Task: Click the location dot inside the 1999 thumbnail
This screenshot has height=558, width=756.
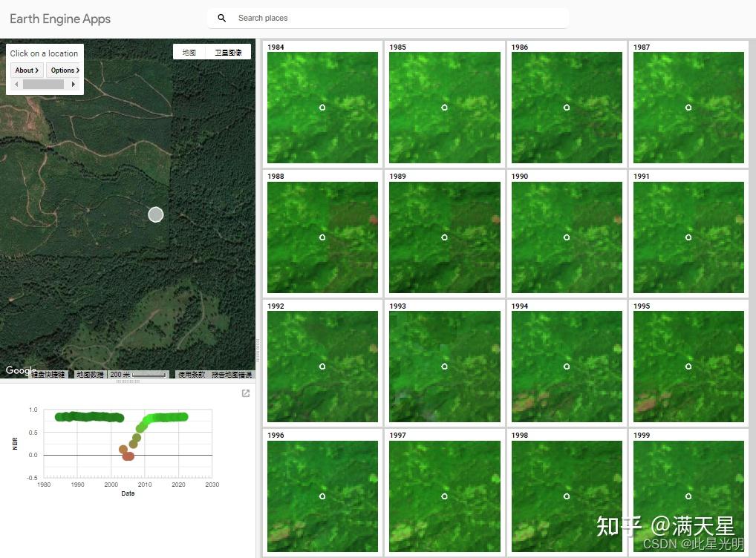Action: [x=688, y=496]
